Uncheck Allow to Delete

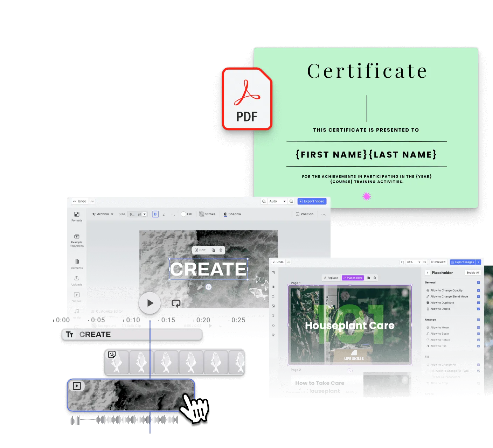click(x=478, y=309)
